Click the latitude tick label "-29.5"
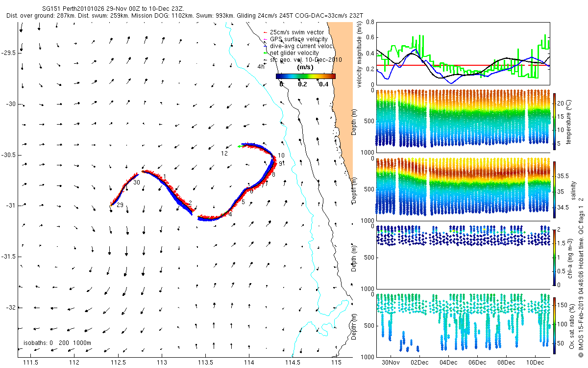Image resolution: width=588 pixels, height=368 pixels. (8, 53)
